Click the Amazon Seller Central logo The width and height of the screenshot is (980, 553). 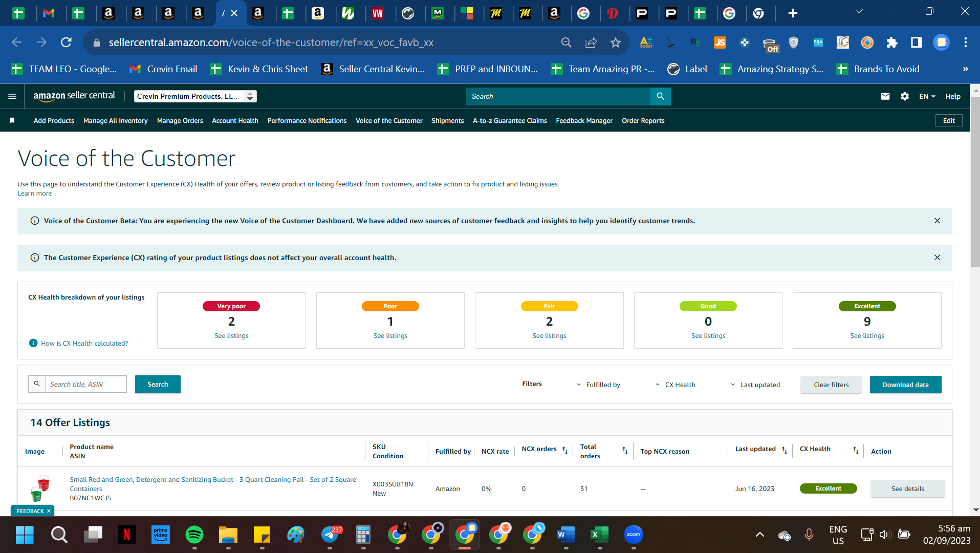74,96
